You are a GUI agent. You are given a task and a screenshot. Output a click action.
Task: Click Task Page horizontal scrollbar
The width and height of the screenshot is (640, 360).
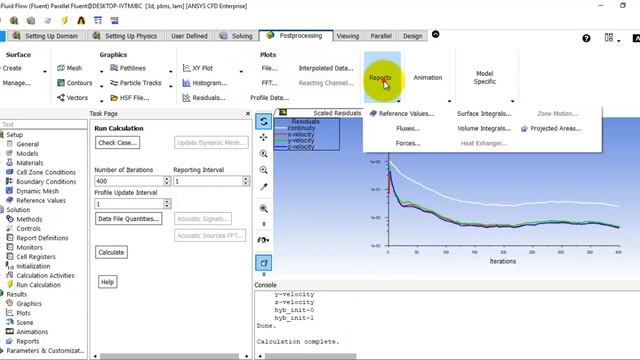tap(169, 356)
